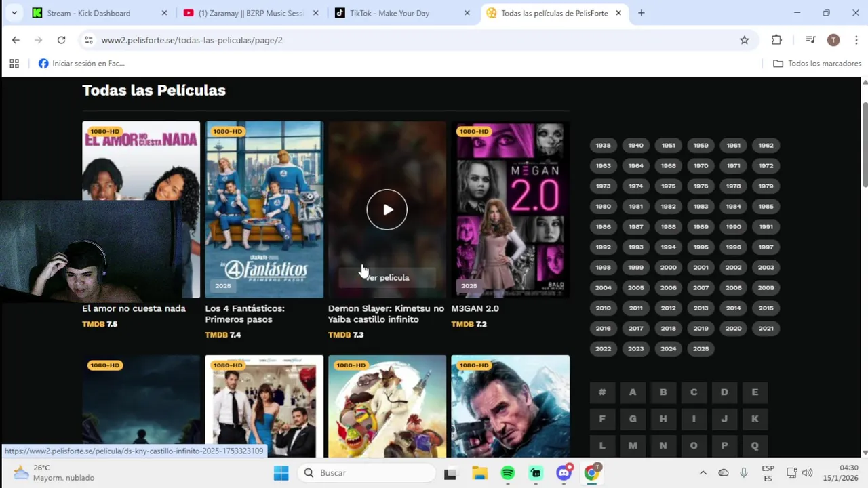The width and height of the screenshot is (868, 488).
Task: Open File Explorer from the taskbar
Action: coord(479,473)
